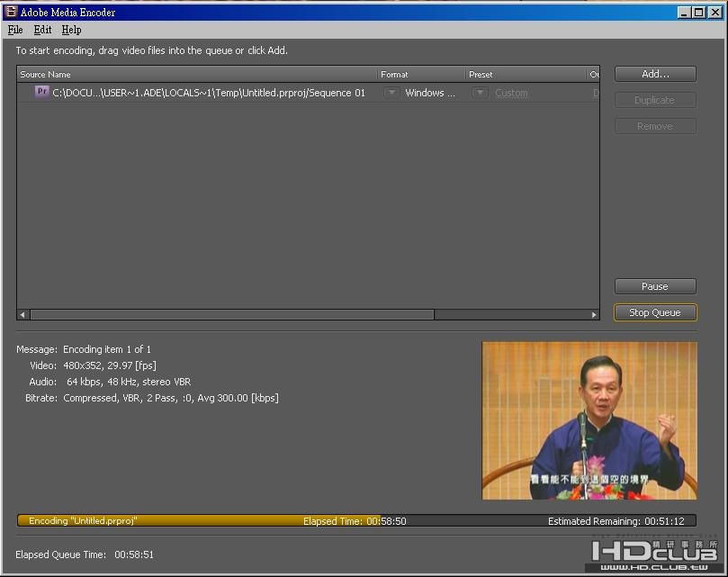This screenshot has width=728, height=577.
Task: Close the Adobe Media Encoder window
Action: (x=715, y=13)
